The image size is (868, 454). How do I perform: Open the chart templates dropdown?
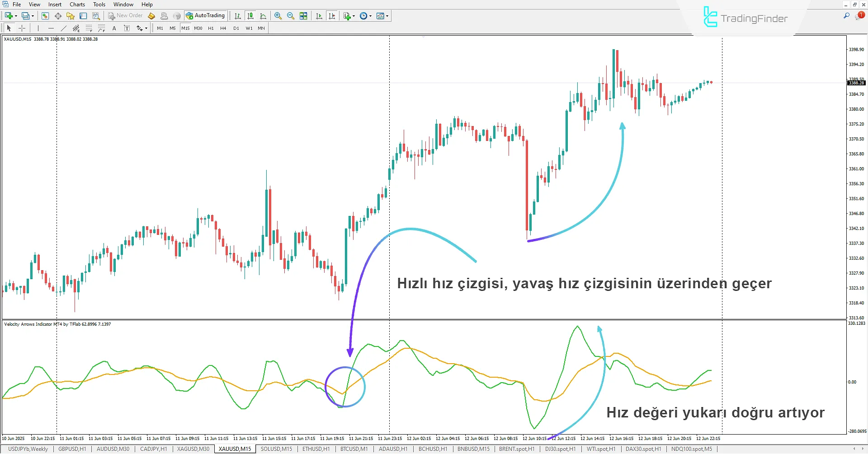point(388,16)
